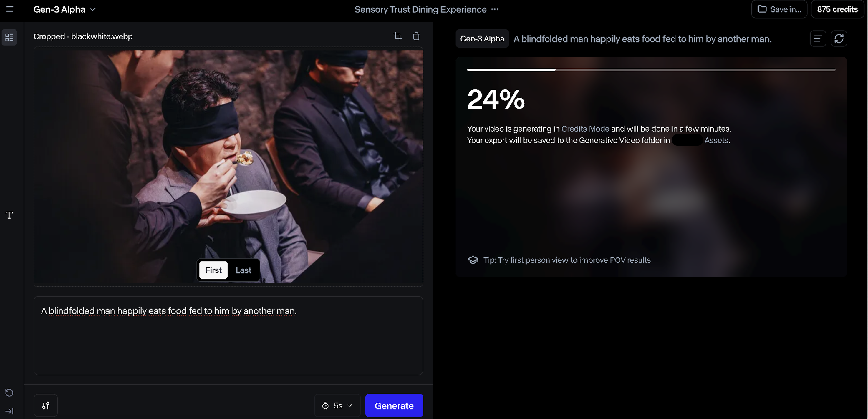The width and height of the screenshot is (868, 419).
Task: Open advanced settings sliders icon
Action: (45, 405)
